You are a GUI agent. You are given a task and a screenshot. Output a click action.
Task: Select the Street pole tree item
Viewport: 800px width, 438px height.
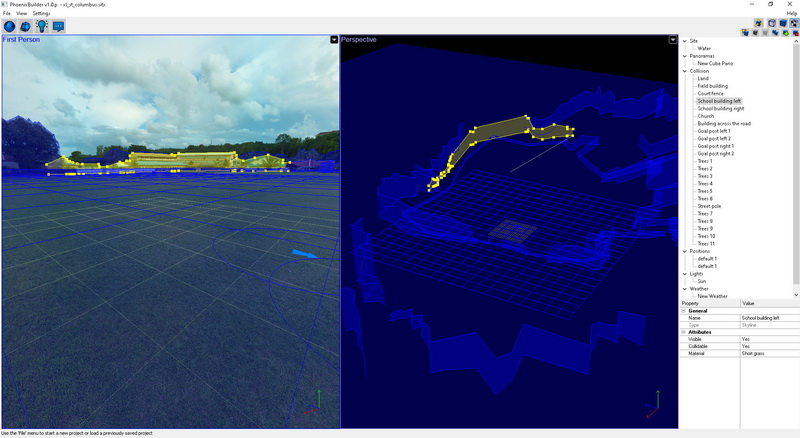[x=709, y=206]
